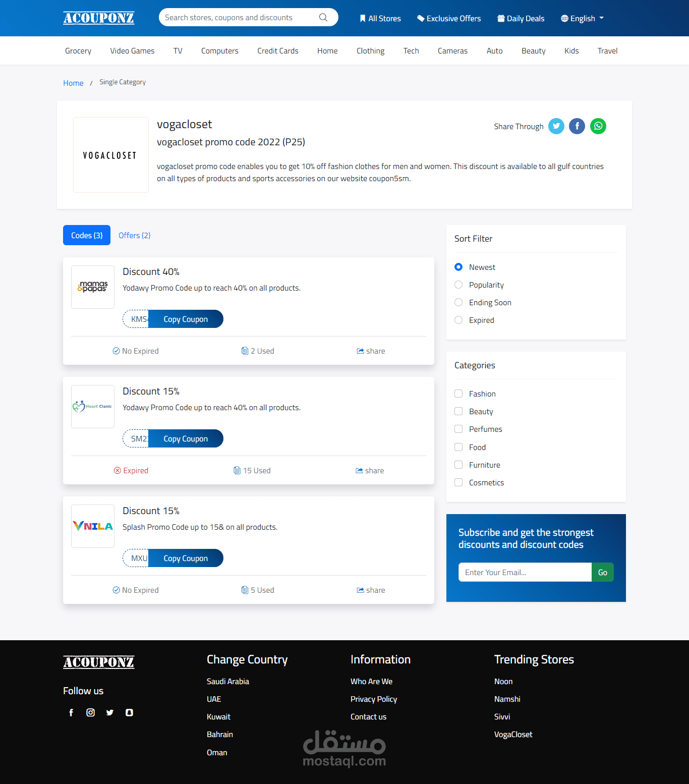Click the search magnifier icon

click(x=323, y=17)
